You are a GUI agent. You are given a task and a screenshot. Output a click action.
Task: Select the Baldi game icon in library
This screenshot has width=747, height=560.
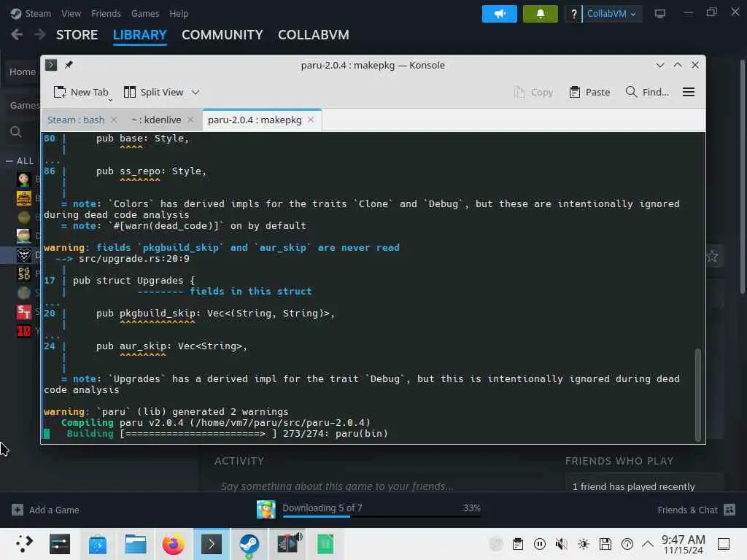point(23,179)
